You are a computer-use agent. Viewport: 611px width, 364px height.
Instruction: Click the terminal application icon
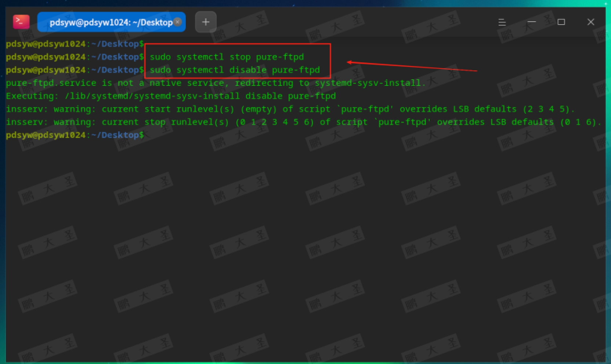pyautogui.click(x=21, y=22)
